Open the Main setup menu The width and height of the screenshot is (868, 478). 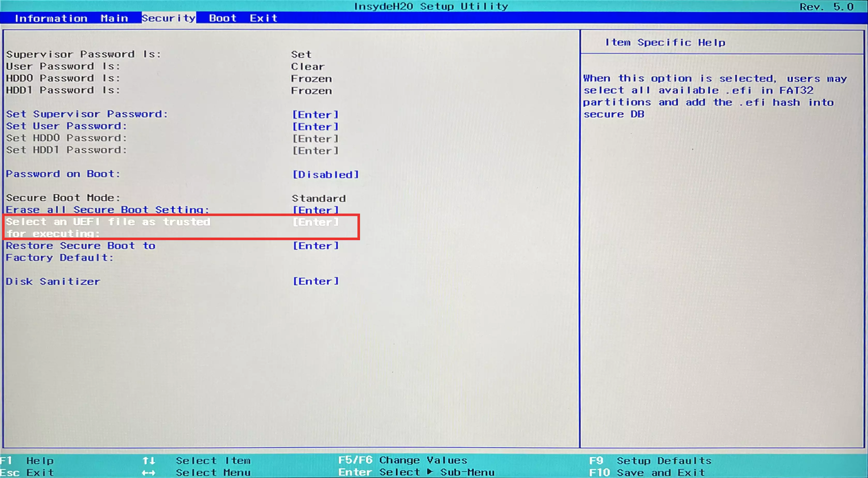point(115,18)
